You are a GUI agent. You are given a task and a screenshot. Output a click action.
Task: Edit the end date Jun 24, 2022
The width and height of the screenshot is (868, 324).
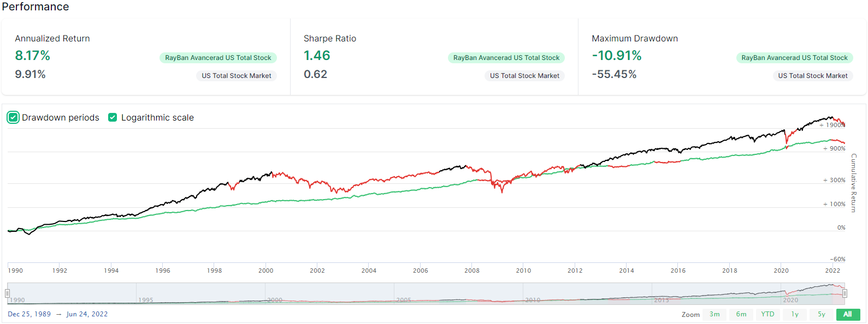coord(87,314)
